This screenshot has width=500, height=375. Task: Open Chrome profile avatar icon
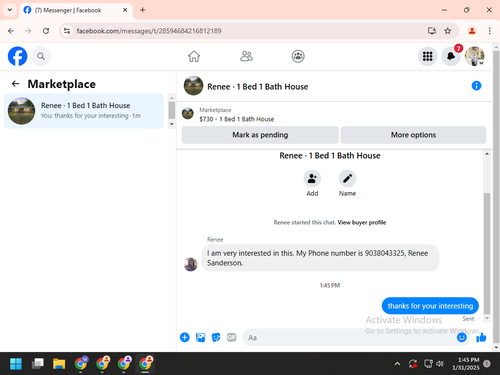pyautogui.click(x=472, y=31)
